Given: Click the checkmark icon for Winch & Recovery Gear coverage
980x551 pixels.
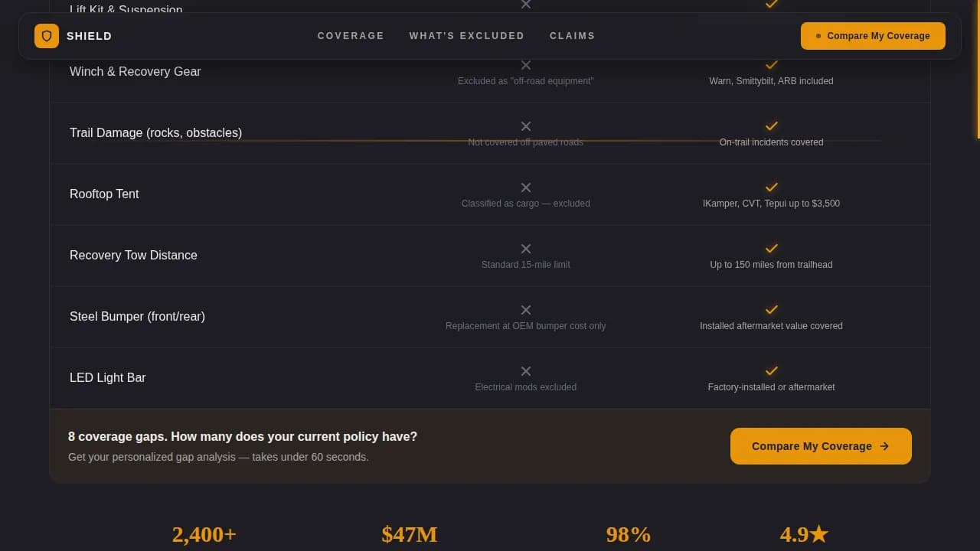Looking at the screenshot, I should [x=771, y=65].
